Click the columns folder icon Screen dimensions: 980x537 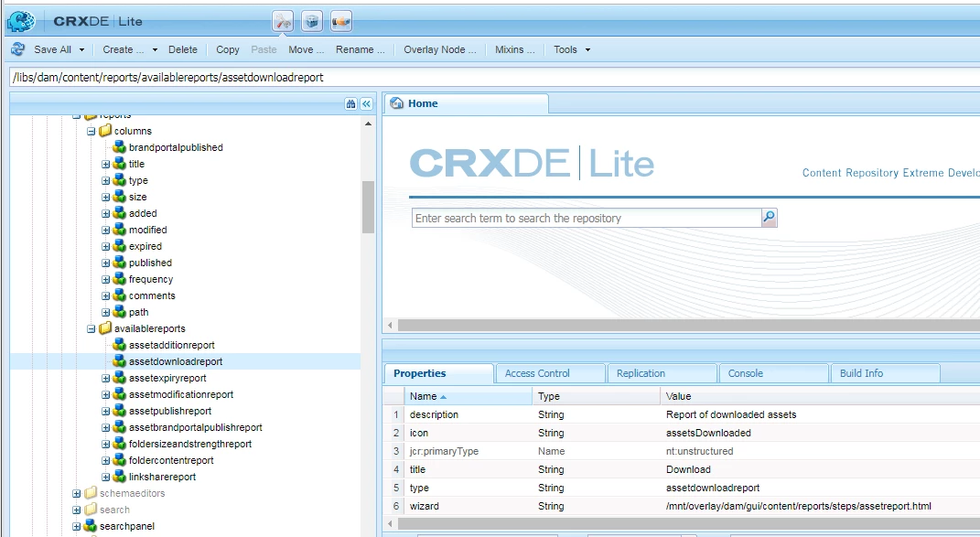[105, 131]
